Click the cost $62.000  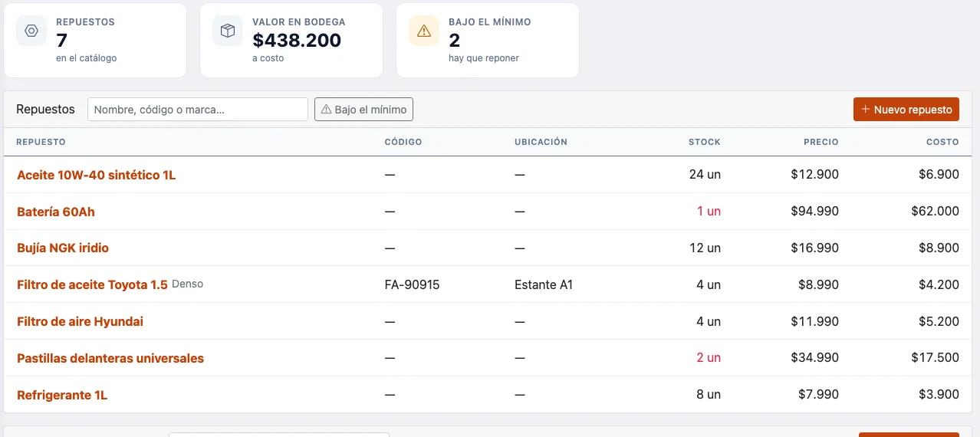click(x=935, y=211)
